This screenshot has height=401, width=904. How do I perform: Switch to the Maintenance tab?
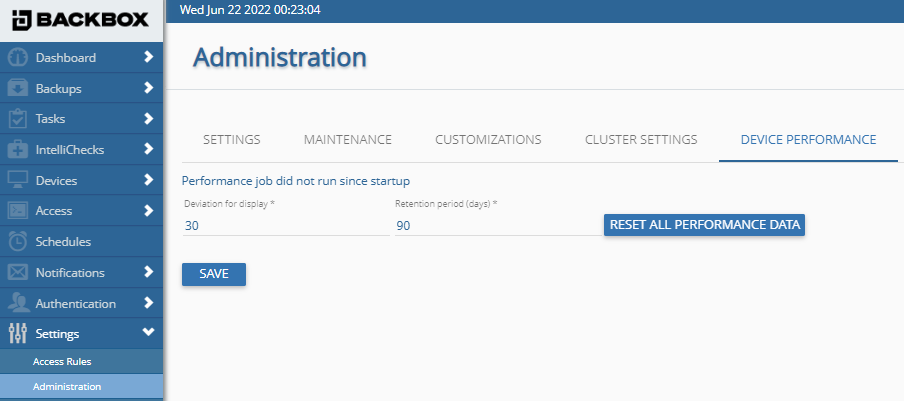pyautogui.click(x=347, y=139)
